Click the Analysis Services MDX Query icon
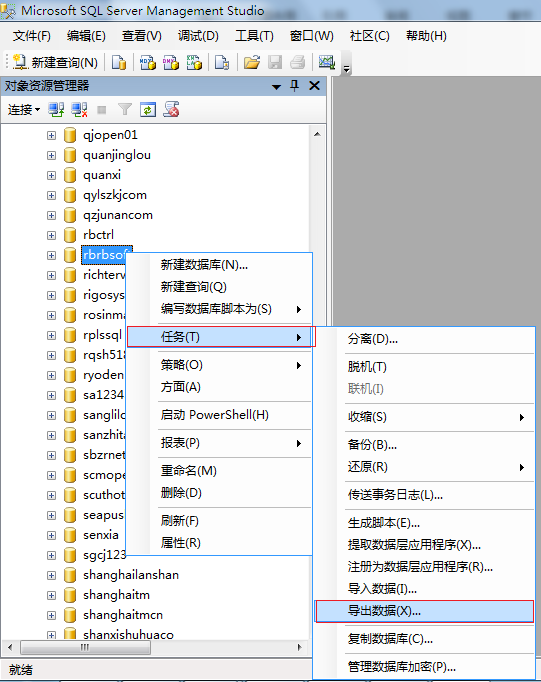This screenshot has height=682, width=541. click(x=148, y=63)
